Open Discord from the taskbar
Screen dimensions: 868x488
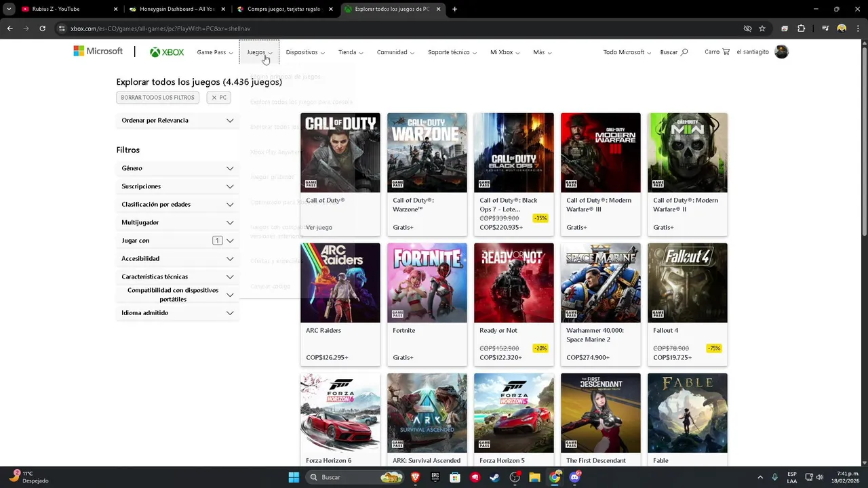pos(575,477)
